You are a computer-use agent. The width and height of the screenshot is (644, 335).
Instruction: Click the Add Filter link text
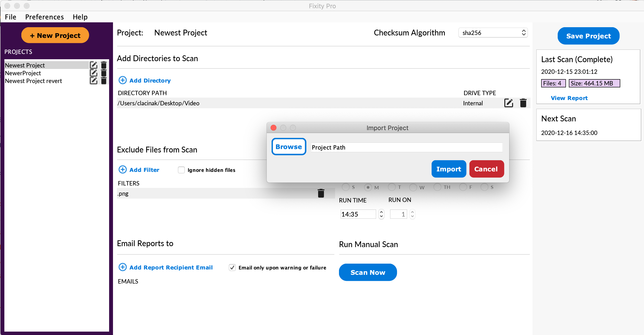click(x=144, y=170)
